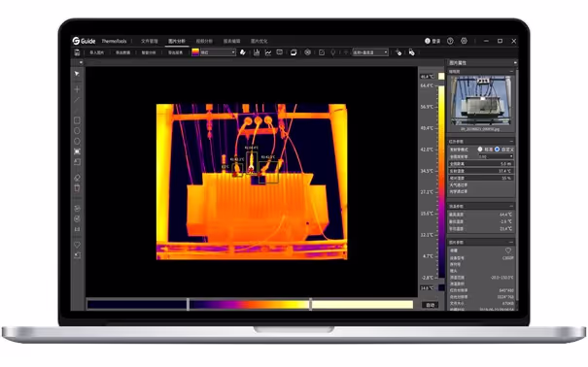The height and width of the screenshot is (367, 588).
Task: Select the text annotation tool
Action: point(77,162)
